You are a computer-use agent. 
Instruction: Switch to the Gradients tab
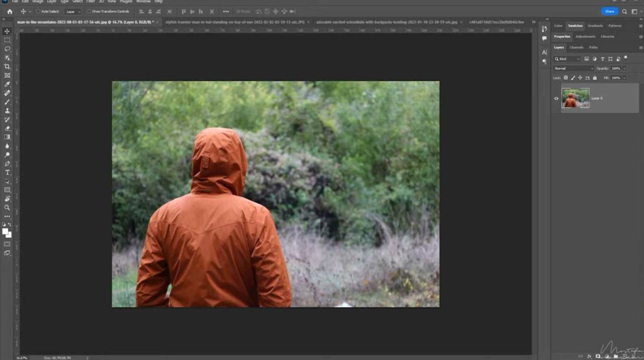(x=595, y=26)
